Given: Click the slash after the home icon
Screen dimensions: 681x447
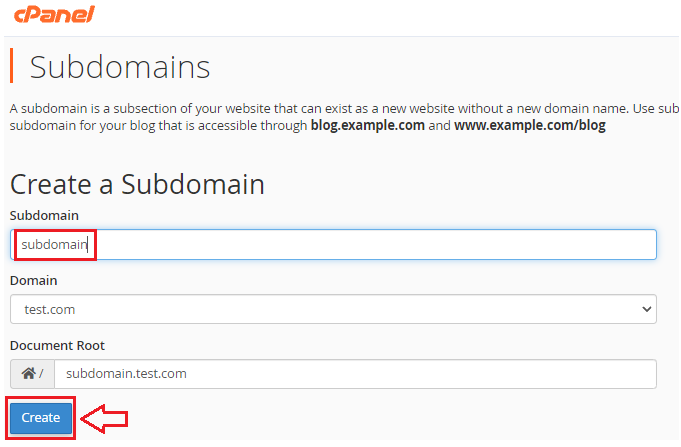Looking at the screenshot, I should coord(41,374).
